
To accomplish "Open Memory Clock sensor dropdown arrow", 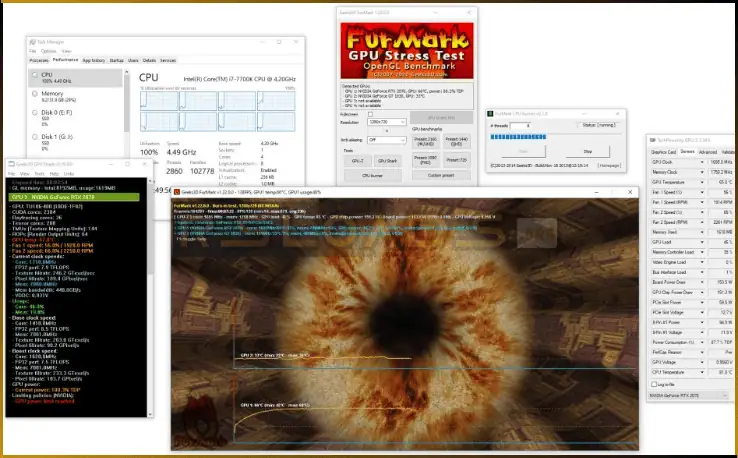I will click(702, 172).
